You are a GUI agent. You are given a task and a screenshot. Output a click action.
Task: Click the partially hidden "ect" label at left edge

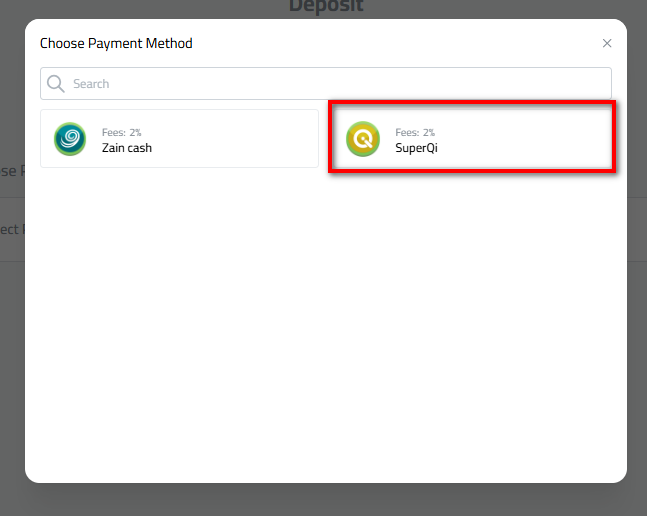click(x=10, y=229)
